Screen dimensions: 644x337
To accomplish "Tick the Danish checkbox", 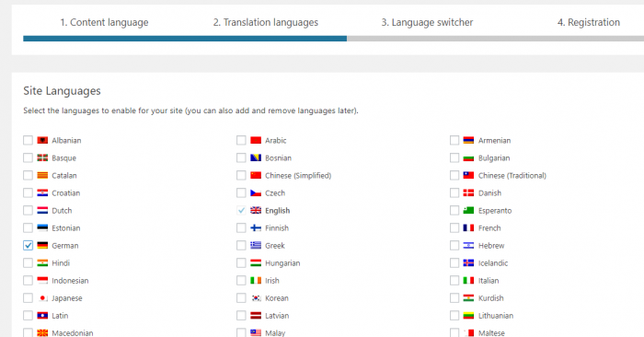I will click(x=454, y=192).
